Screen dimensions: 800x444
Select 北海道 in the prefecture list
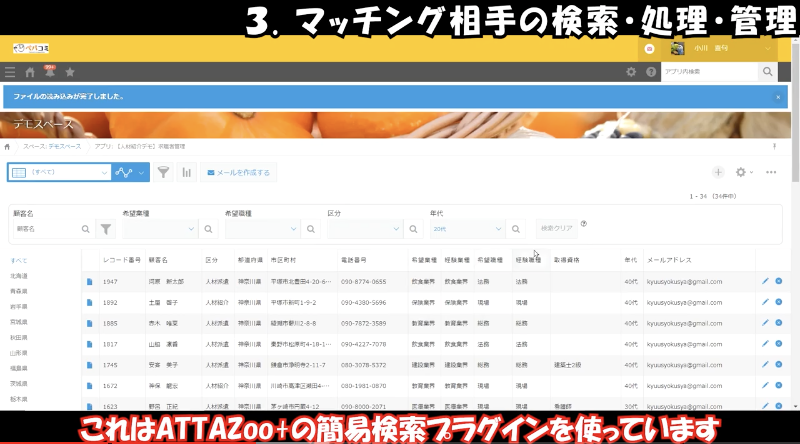(18, 276)
